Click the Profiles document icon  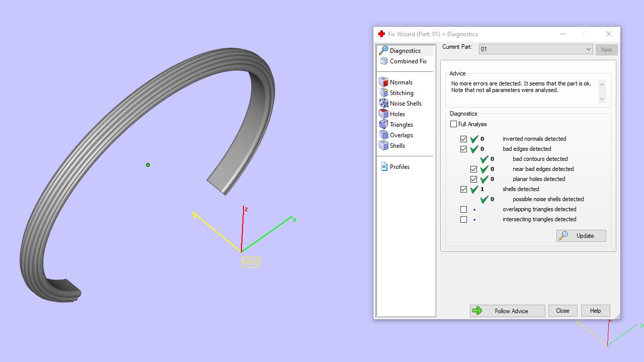pyautogui.click(x=384, y=166)
